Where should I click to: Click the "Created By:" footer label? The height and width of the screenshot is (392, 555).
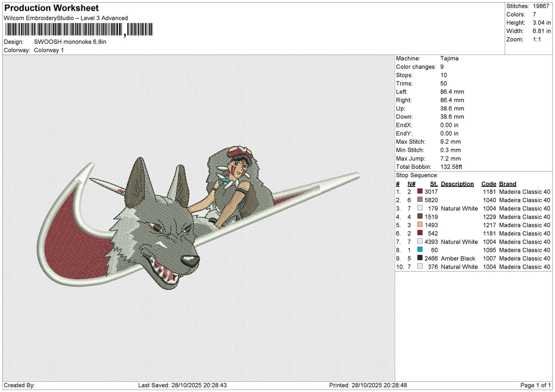pos(19,385)
